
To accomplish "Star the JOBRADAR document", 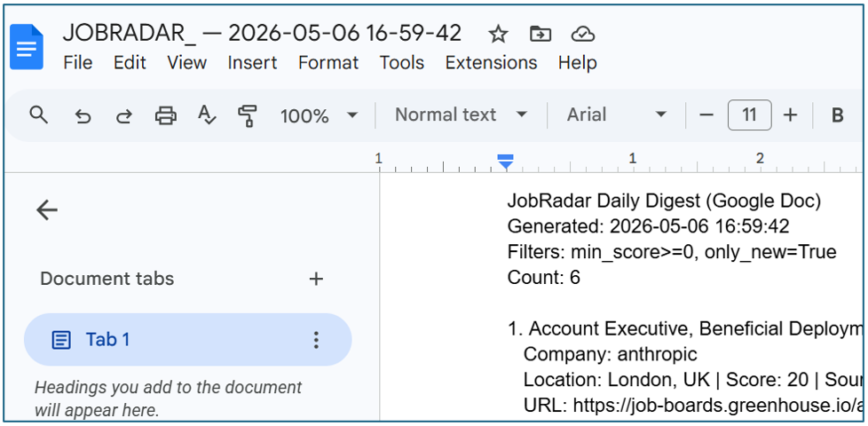I will coord(498,35).
